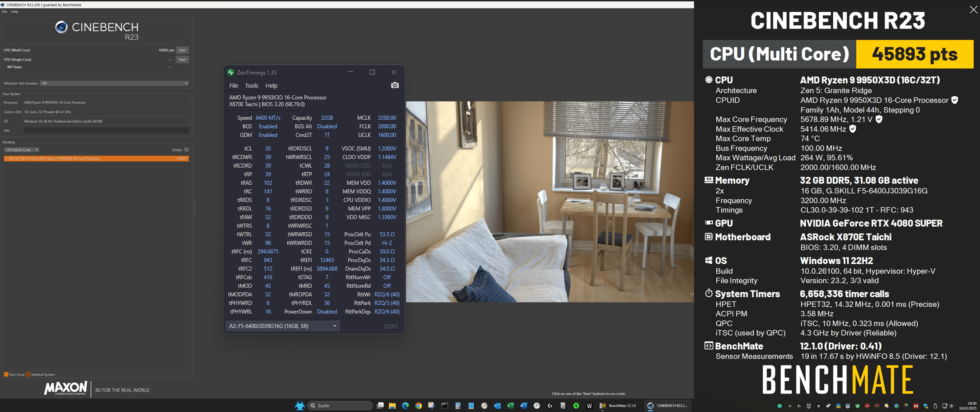The image size is (980, 412).
Task: Open the ZenTimings DIMM slot selector
Action: point(282,326)
